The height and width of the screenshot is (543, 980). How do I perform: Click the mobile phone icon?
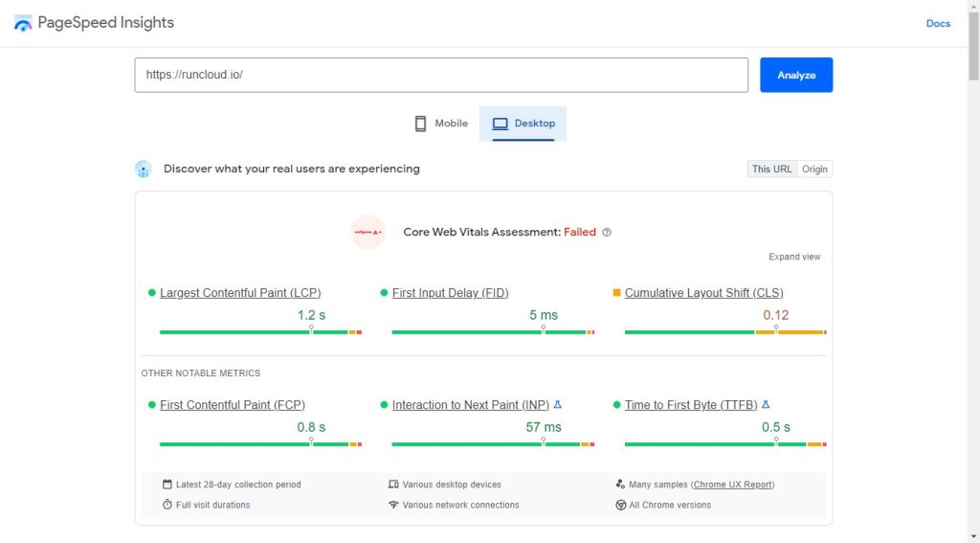coord(421,124)
